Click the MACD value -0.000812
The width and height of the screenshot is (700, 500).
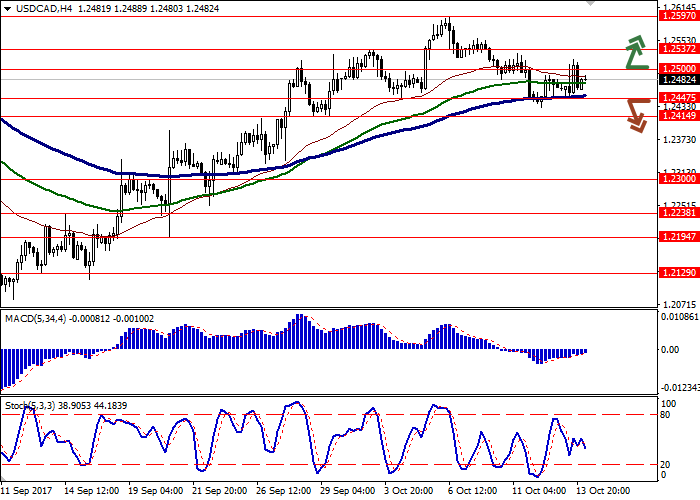(89, 319)
